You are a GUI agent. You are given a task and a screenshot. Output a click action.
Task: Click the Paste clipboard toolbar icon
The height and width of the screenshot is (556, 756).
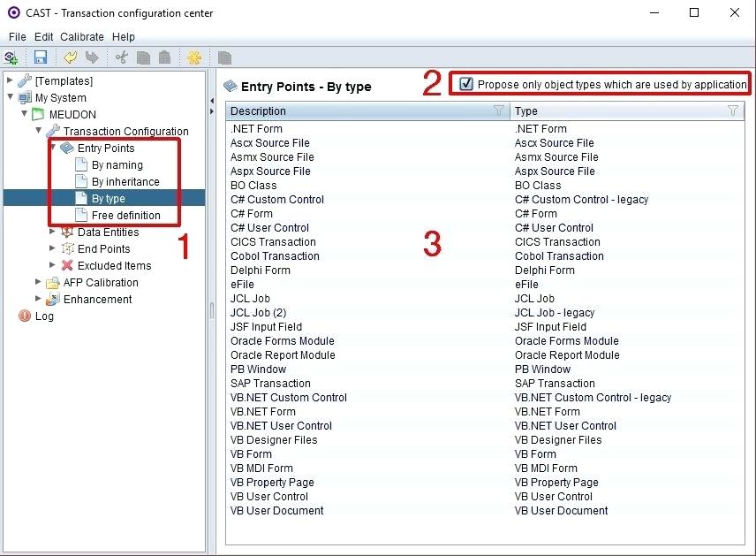pyautogui.click(x=164, y=57)
